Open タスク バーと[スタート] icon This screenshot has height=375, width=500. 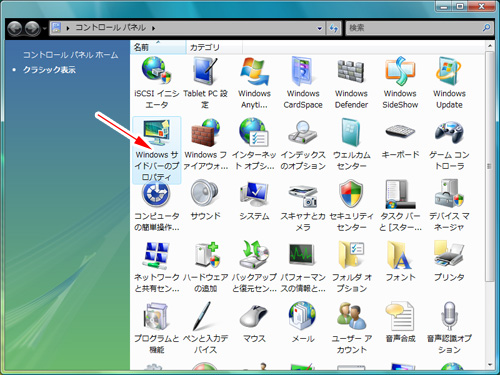click(x=400, y=194)
